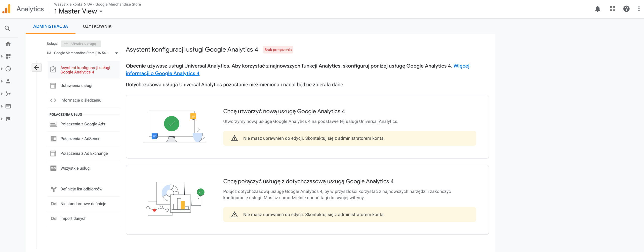The width and height of the screenshot is (644, 252).
Task: Open the 1 Master View selector dropdown
Action: click(78, 11)
